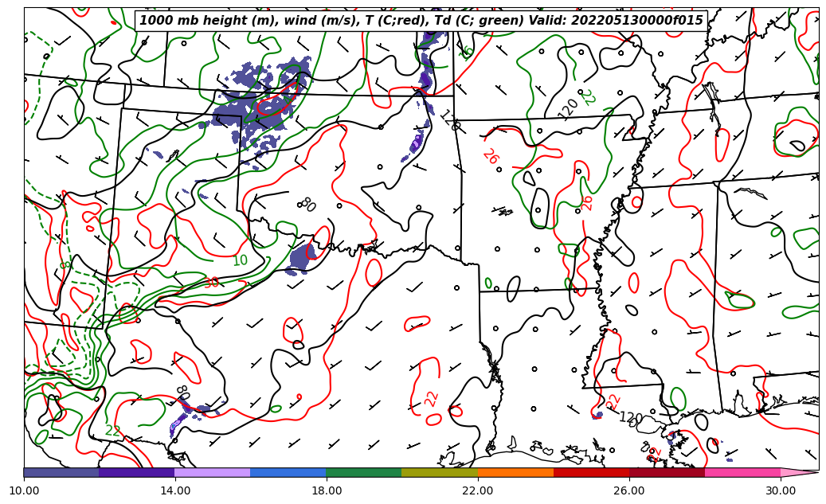Click the red "30" temperature contour label
Viewport: 826px width, 504px height.
(211, 283)
